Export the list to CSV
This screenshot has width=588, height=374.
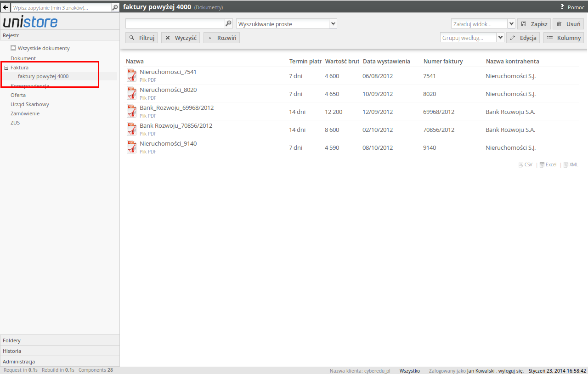[x=526, y=164]
